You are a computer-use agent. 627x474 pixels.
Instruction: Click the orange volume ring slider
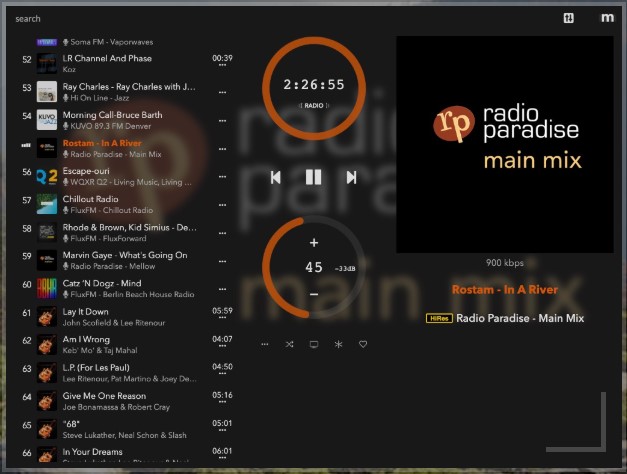(269, 268)
